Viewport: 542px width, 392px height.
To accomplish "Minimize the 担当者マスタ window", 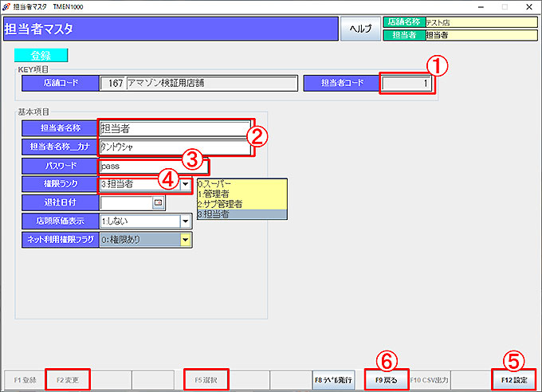I will (x=481, y=7).
